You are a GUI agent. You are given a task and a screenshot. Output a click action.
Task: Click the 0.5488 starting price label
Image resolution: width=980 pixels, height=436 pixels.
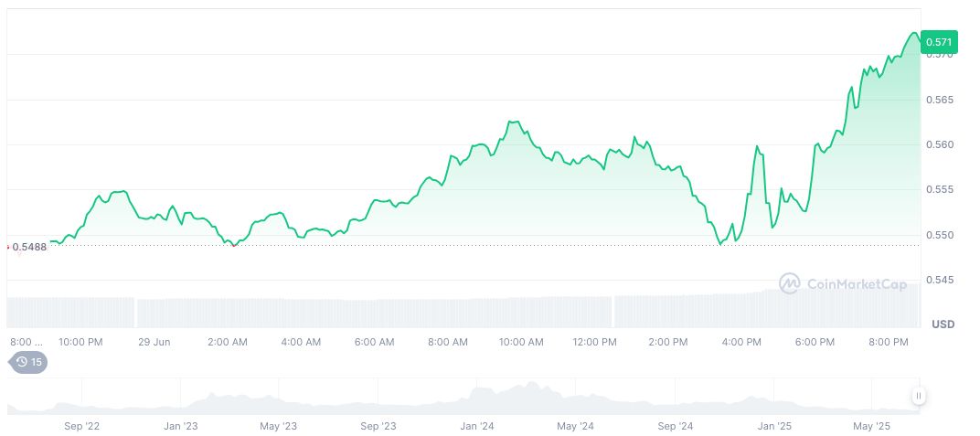[x=29, y=247]
